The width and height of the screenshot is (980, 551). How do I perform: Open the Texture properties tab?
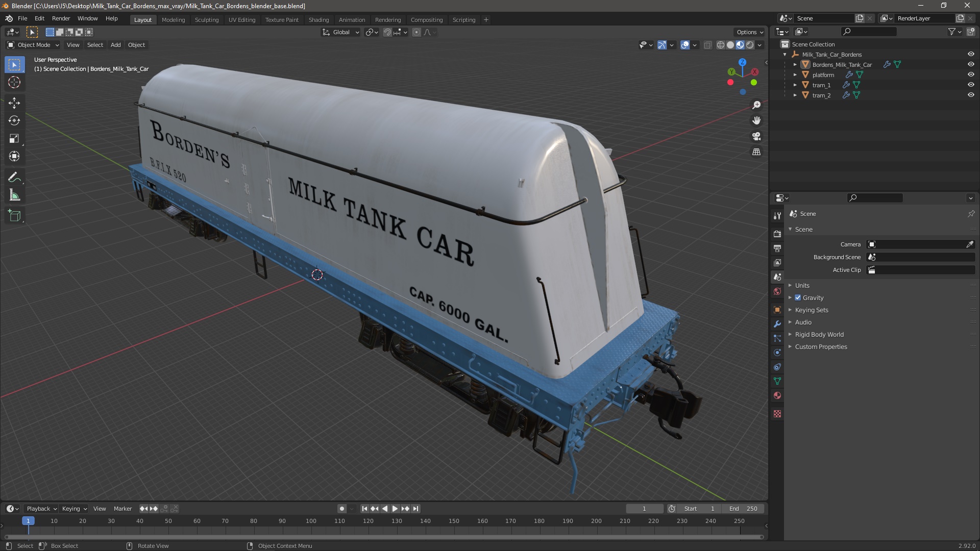click(777, 414)
